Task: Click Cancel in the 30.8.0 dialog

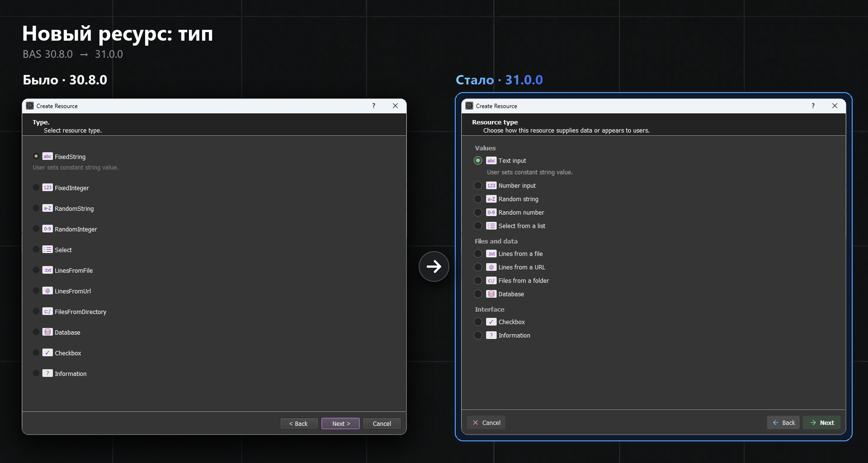Action: click(382, 423)
